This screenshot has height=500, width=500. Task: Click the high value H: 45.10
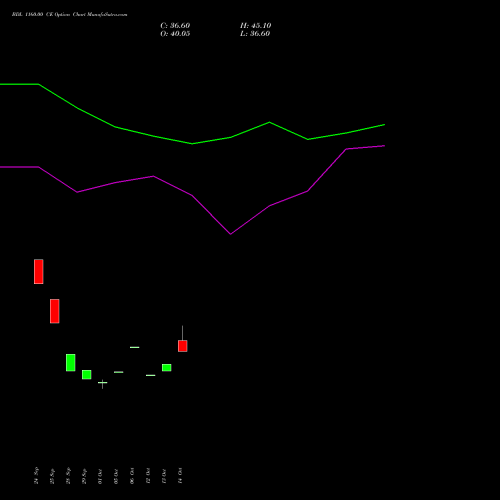255,26
